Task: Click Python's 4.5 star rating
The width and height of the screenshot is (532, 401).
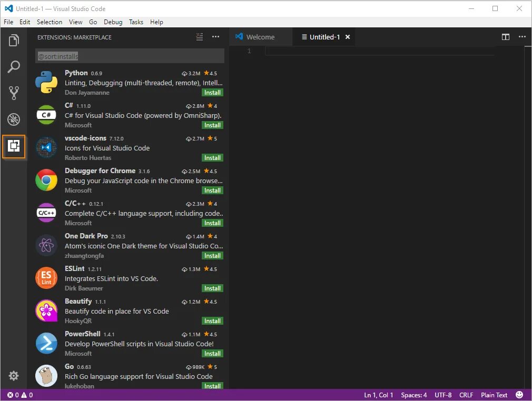Action: [210, 73]
